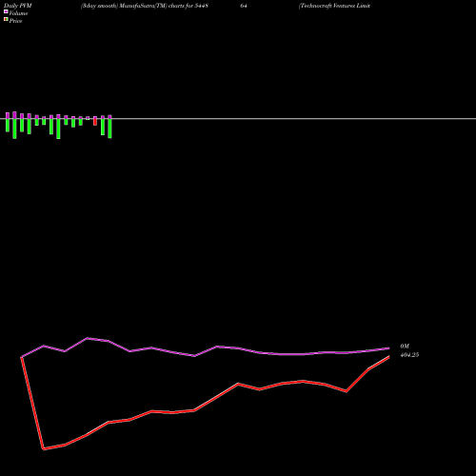Click the end point of the red price line
The width and height of the screenshot is (476, 476).
(x=389, y=357)
